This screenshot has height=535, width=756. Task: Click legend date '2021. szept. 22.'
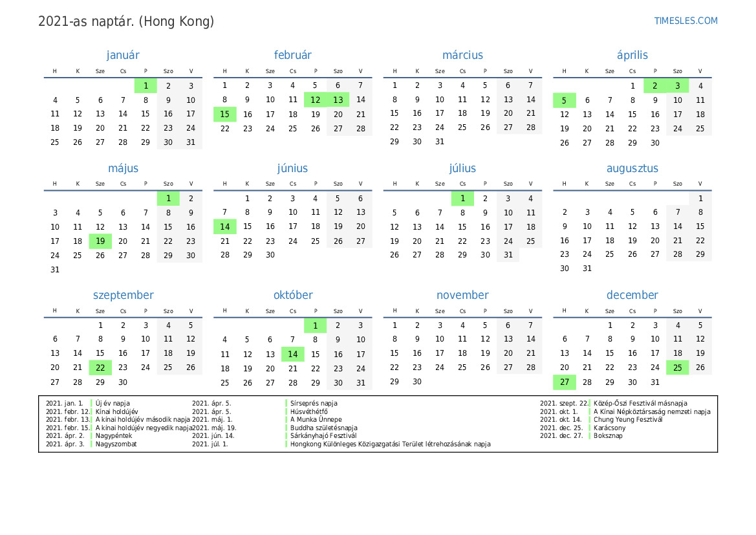click(564, 403)
